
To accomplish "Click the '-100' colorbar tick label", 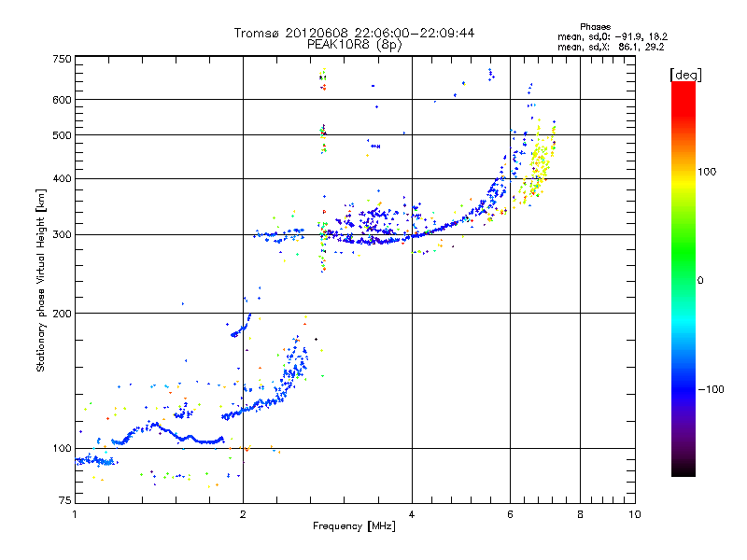I will click(711, 389).
